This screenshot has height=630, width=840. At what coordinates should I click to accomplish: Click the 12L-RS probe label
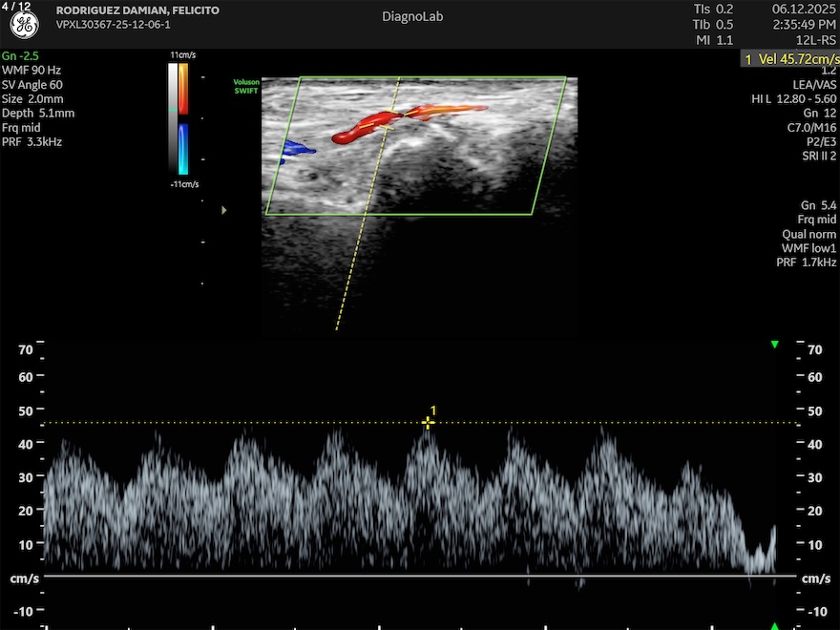click(x=817, y=40)
